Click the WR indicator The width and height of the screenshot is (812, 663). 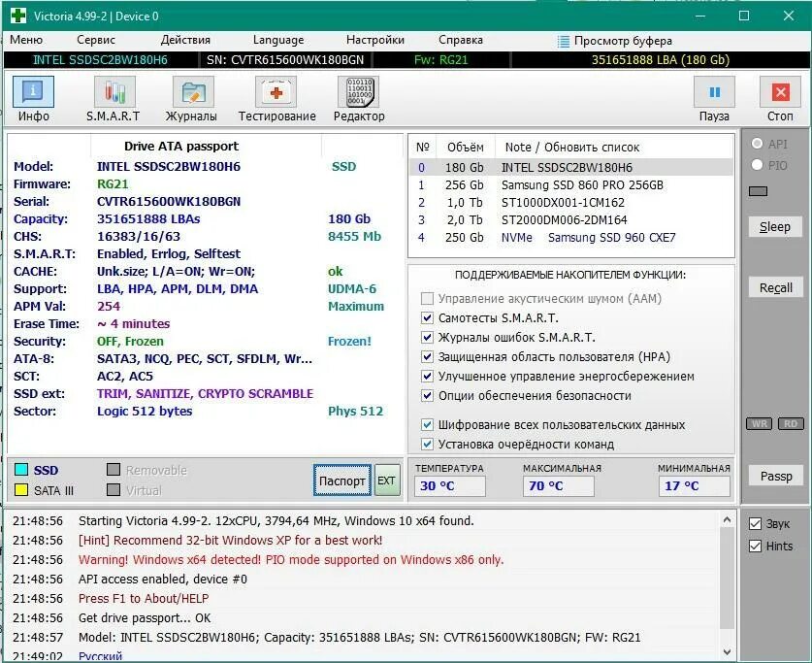(x=760, y=423)
